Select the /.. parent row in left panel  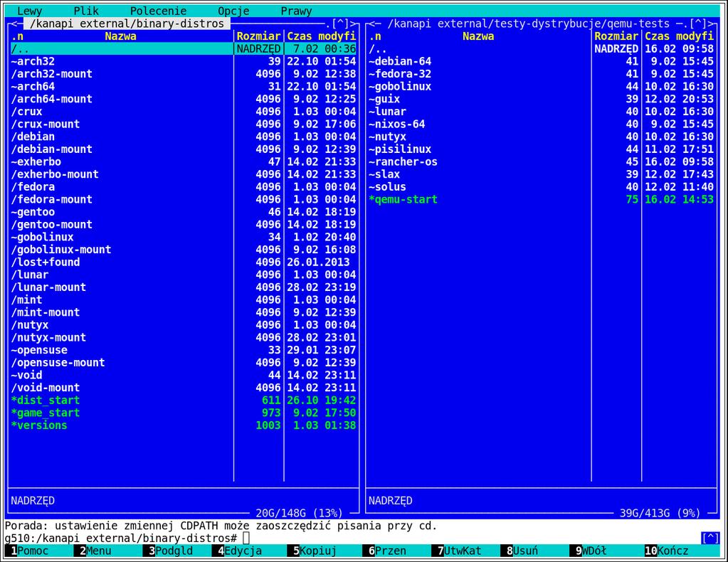pos(184,48)
